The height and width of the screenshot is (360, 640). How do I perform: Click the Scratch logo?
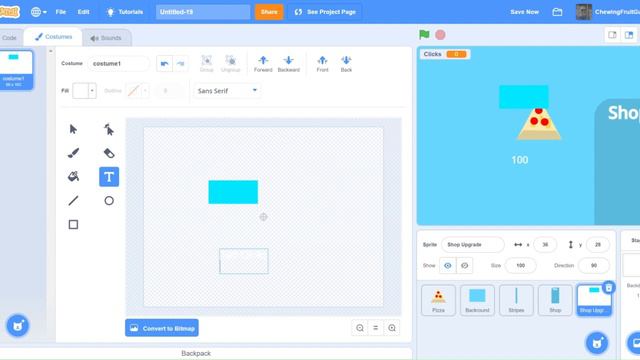coord(9,12)
